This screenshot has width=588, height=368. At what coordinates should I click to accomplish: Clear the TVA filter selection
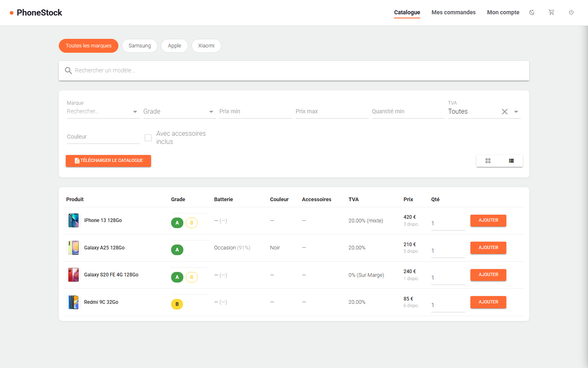tap(505, 112)
